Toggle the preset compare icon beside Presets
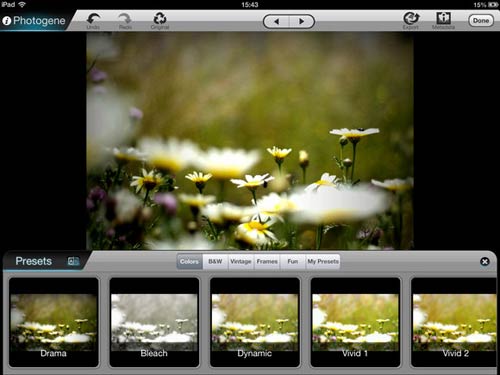 pos(73,261)
